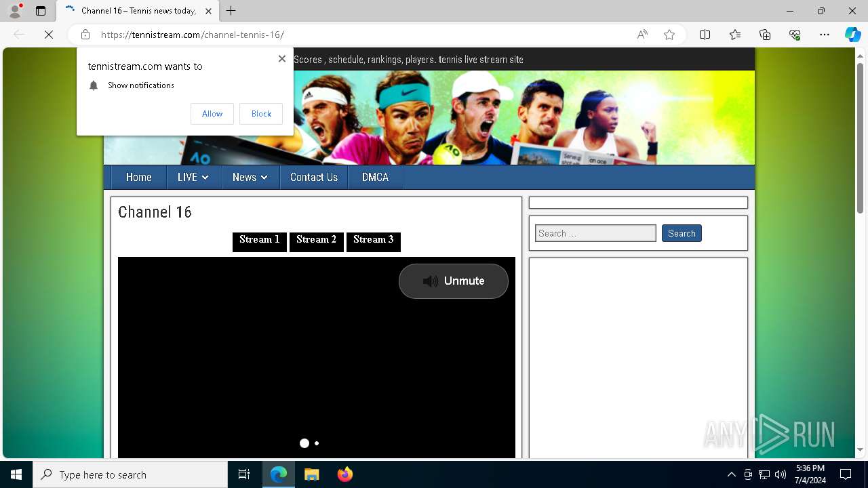Add this page to favorites star
Image resolution: width=868 pixels, height=488 pixels.
tap(669, 35)
